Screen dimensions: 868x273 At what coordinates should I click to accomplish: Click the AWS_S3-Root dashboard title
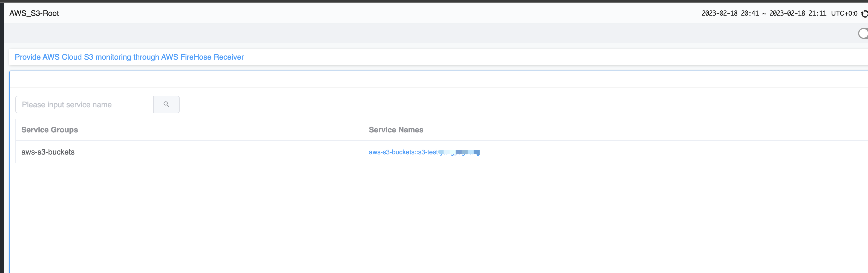point(34,13)
